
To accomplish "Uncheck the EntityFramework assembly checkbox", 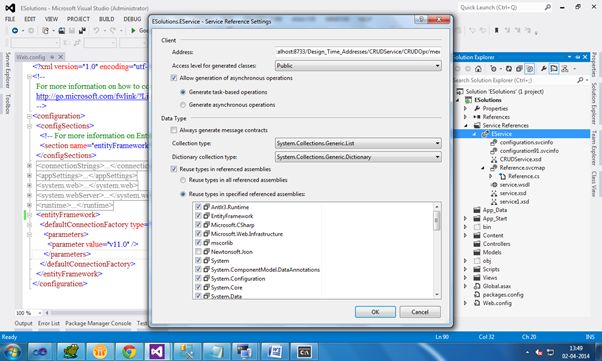I will (x=198, y=216).
